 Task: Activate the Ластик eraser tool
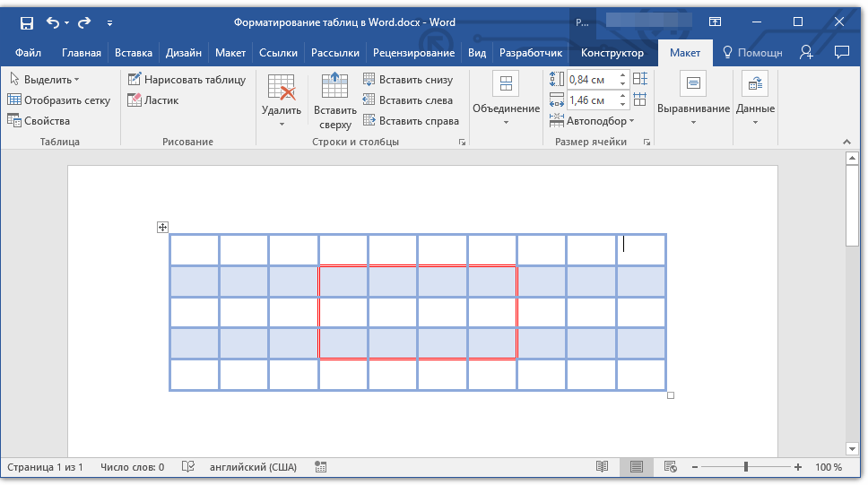click(x=153, y=100)
